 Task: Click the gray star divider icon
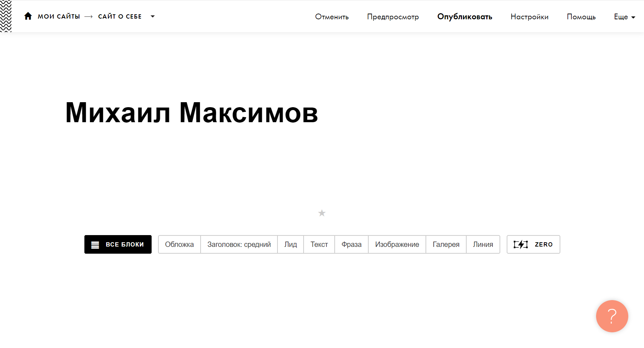pos(322,213)
